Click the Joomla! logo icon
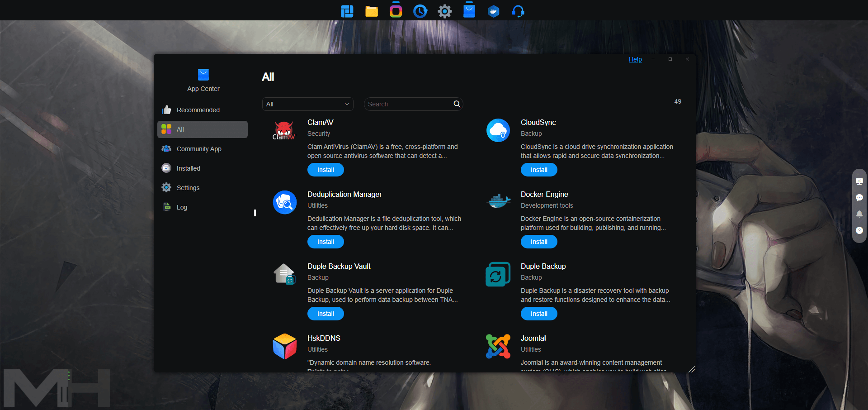This screenshot has height=410, width=868. 498,346
